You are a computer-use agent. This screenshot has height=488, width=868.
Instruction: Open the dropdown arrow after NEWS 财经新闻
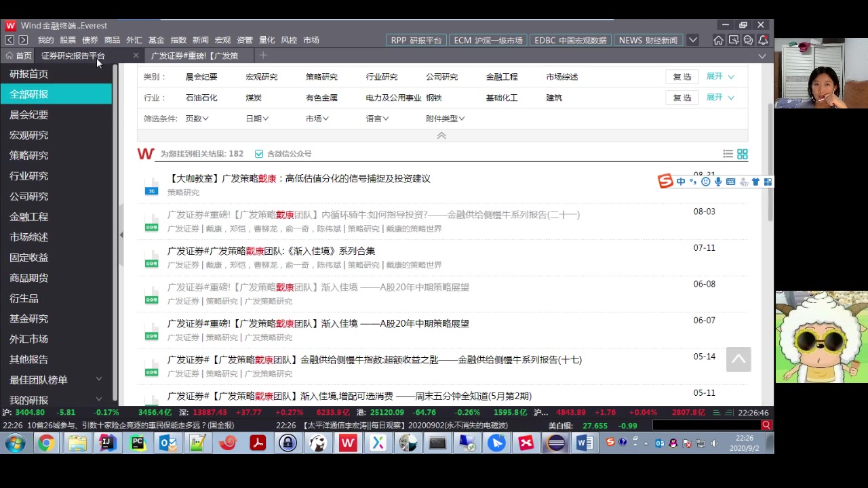693,40
